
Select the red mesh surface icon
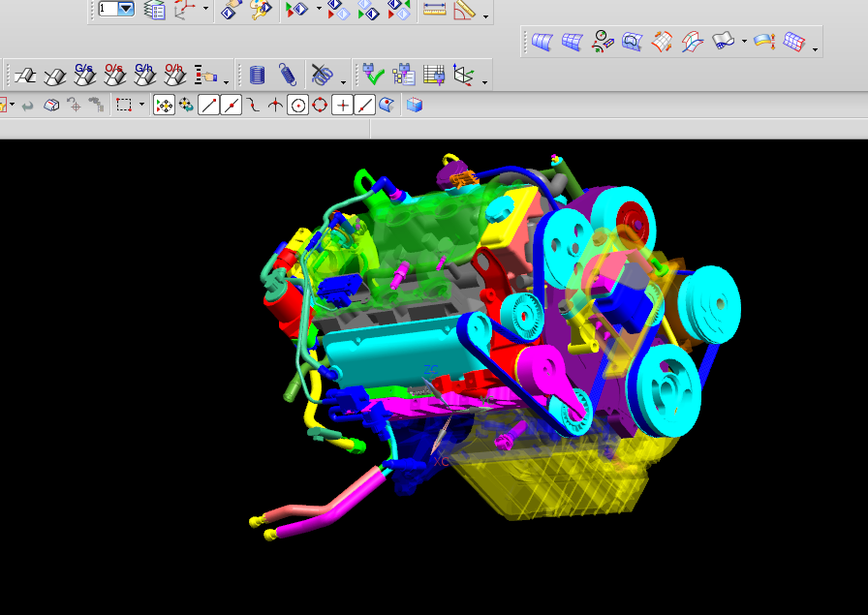tap(663, 42)
